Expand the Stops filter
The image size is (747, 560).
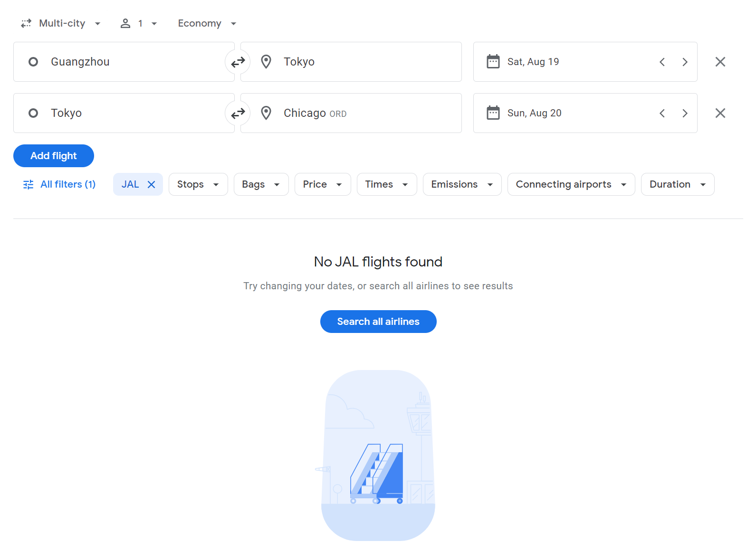pos(198,184)
